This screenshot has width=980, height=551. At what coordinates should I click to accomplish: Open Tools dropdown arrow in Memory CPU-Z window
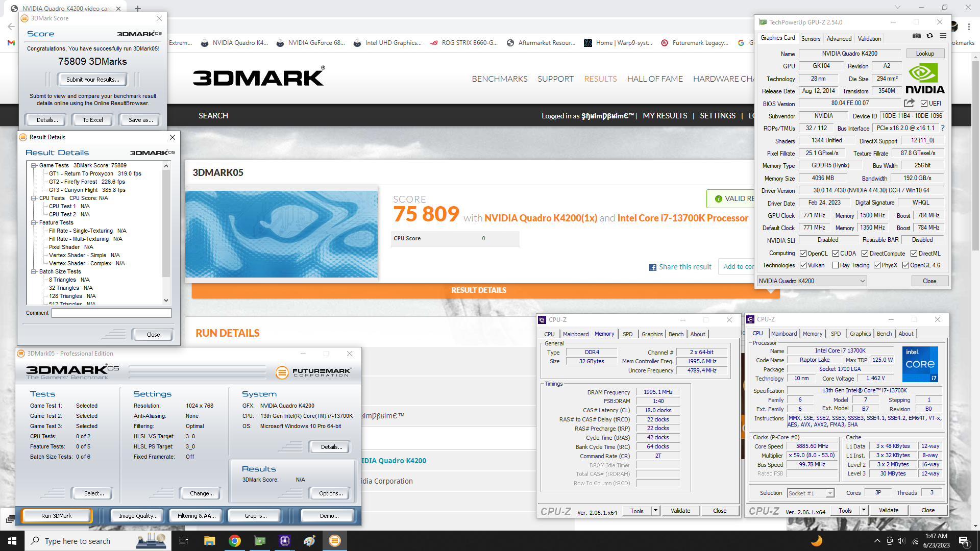point(655,511)
